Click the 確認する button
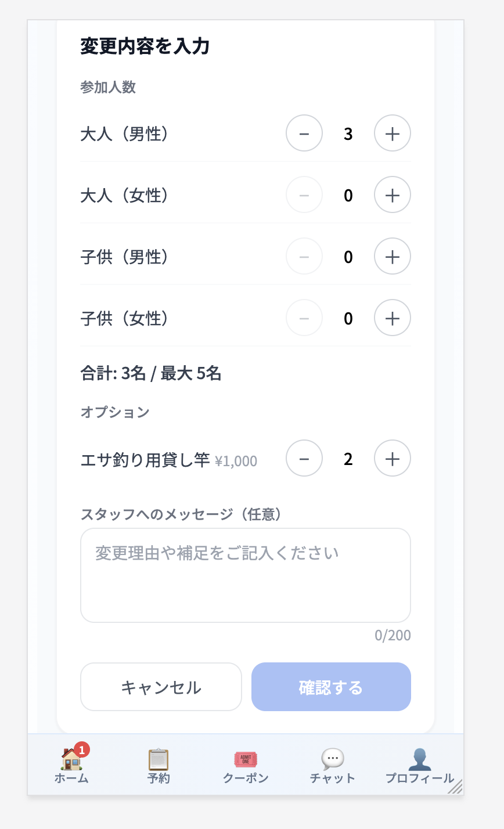 (331, 687)
